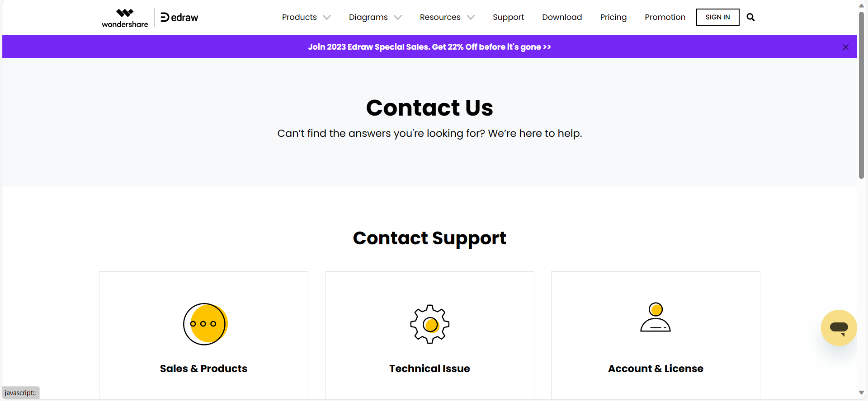Click the SIGN IN button

(x=717, y=17)
